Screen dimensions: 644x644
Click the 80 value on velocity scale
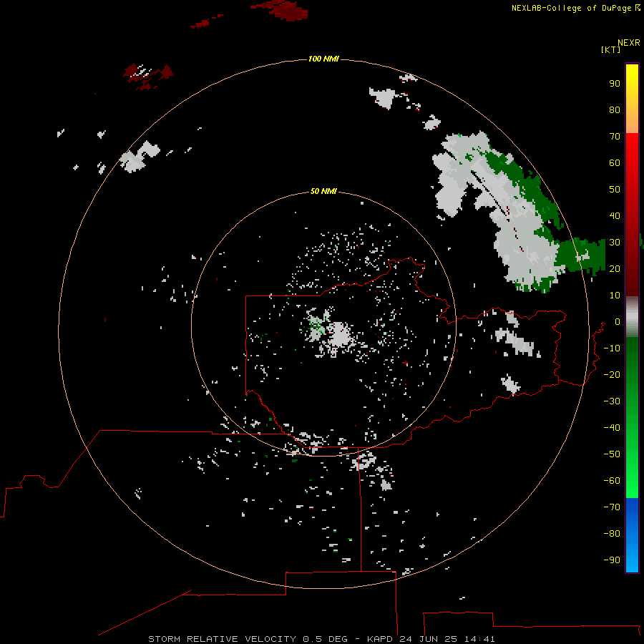[615, 110]
